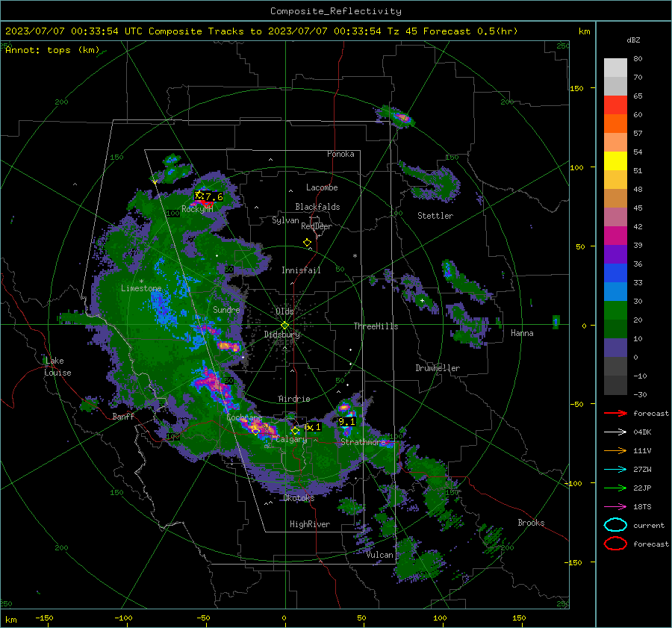This screenshot has height=628, width=672.
Task: Click the yellow diamond marker near RedDeer
Action: tap(307, 243)
